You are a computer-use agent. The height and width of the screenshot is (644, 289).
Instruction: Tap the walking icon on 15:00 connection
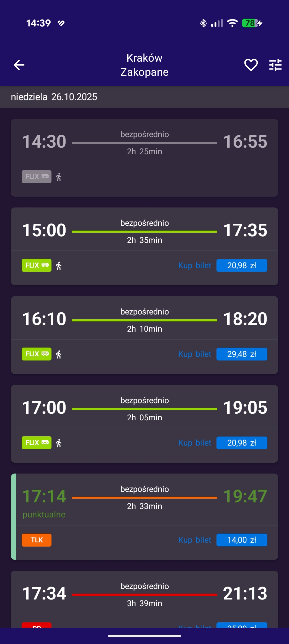pyautogui.click(x=59, y=265)
